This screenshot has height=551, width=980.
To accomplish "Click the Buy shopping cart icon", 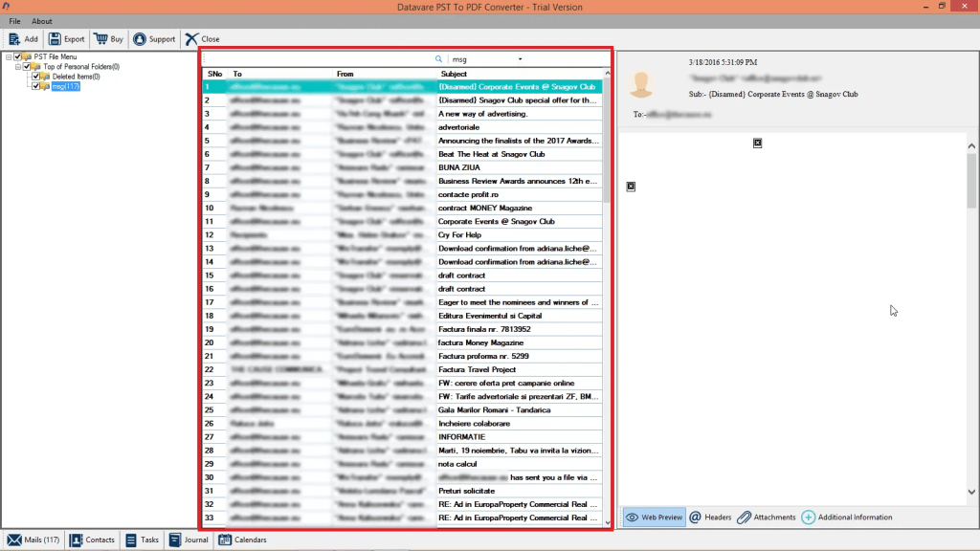I will coord(100,39).
